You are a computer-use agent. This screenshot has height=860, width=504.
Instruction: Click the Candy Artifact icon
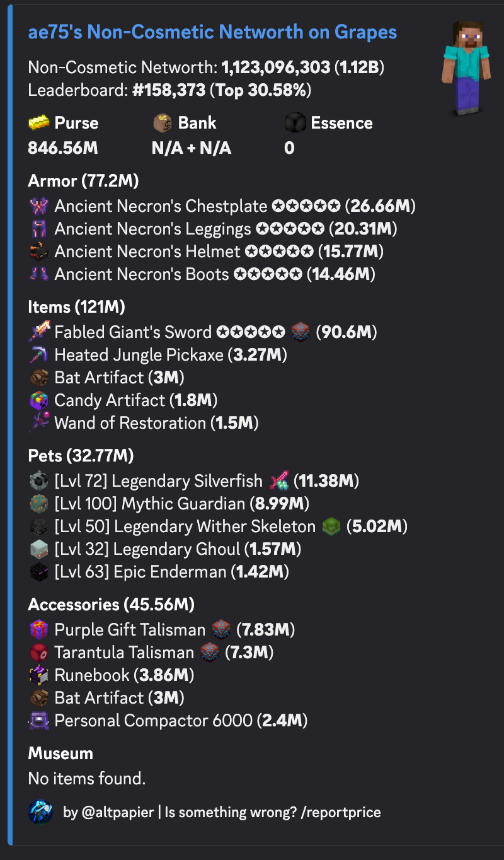[39, 400]
